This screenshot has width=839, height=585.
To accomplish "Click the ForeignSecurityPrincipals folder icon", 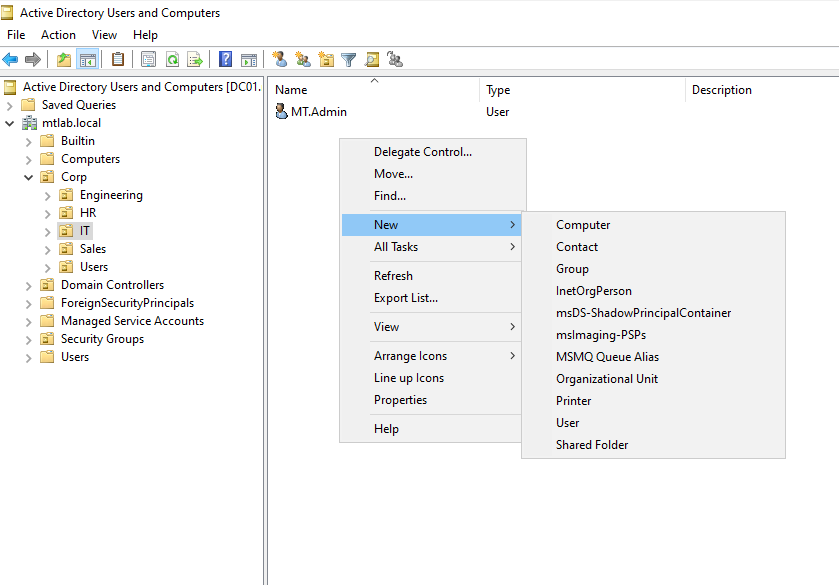I will click(x=47, y=303).
